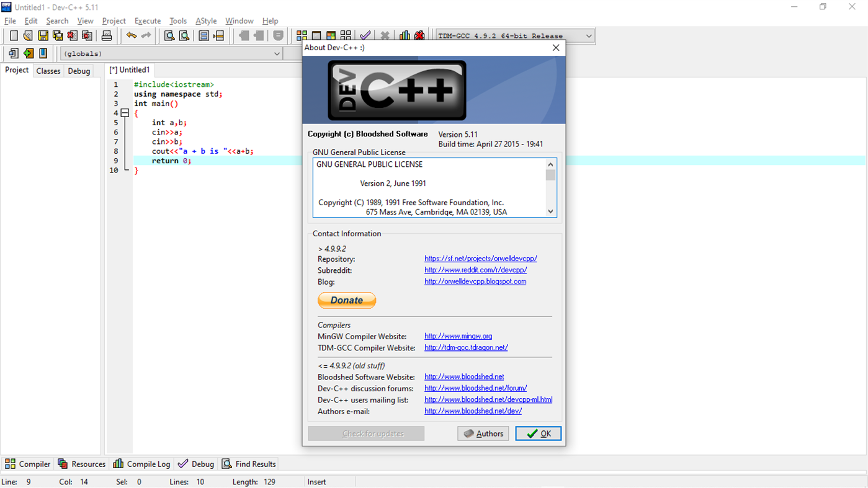Open the Compile Log tab

click(142, 464)
